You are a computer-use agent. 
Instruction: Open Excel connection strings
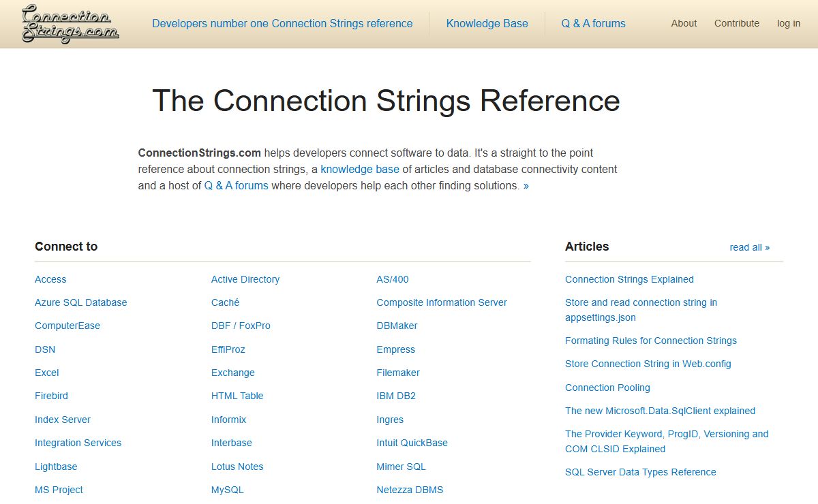[x=47, y=373]
